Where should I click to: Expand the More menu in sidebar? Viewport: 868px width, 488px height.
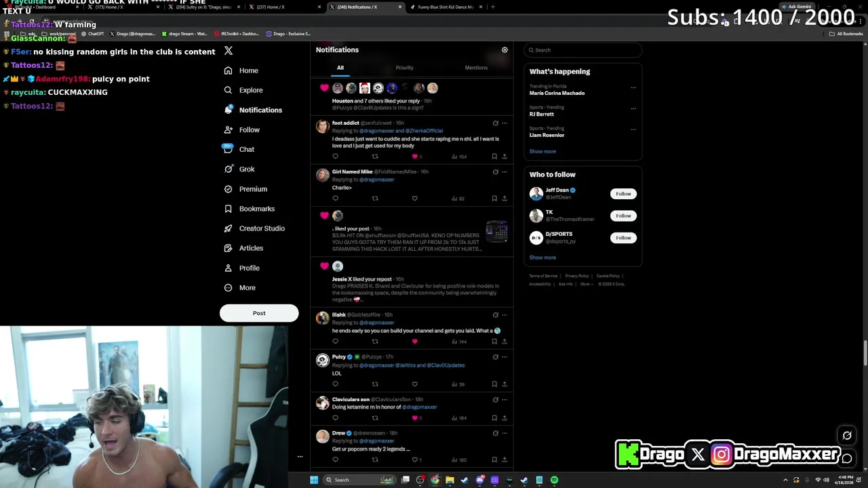240,288
